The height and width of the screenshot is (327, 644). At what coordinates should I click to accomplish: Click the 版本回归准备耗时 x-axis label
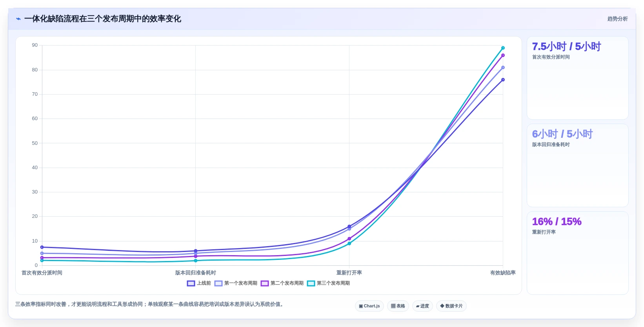[196, 273]
